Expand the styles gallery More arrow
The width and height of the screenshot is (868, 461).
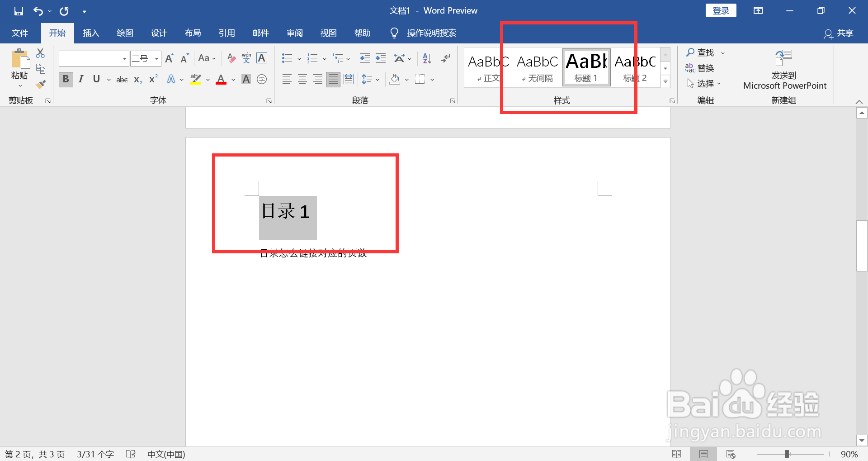(x=665, y=82)
